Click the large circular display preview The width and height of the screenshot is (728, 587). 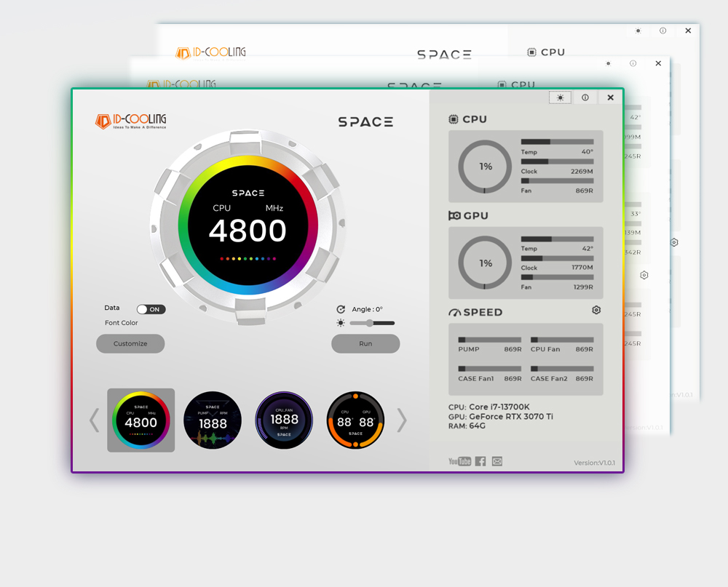point(248,226)
